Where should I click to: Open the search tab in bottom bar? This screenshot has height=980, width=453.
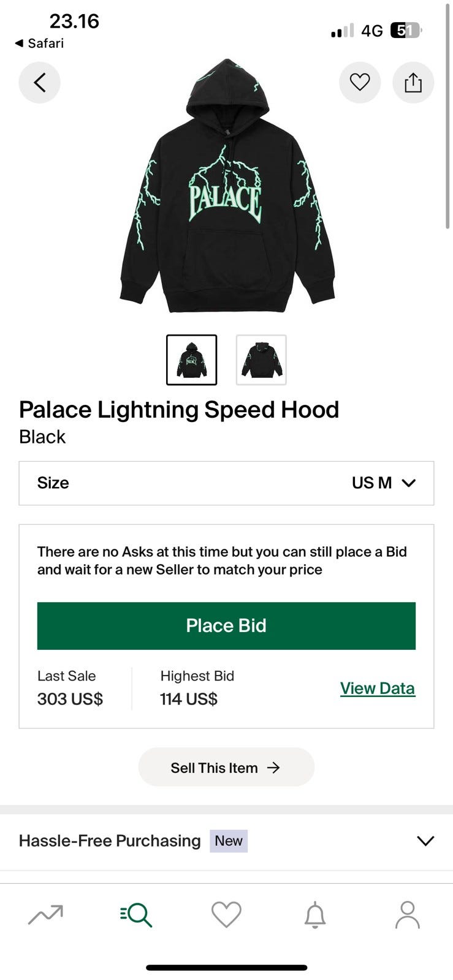click(x=136, y=915)
